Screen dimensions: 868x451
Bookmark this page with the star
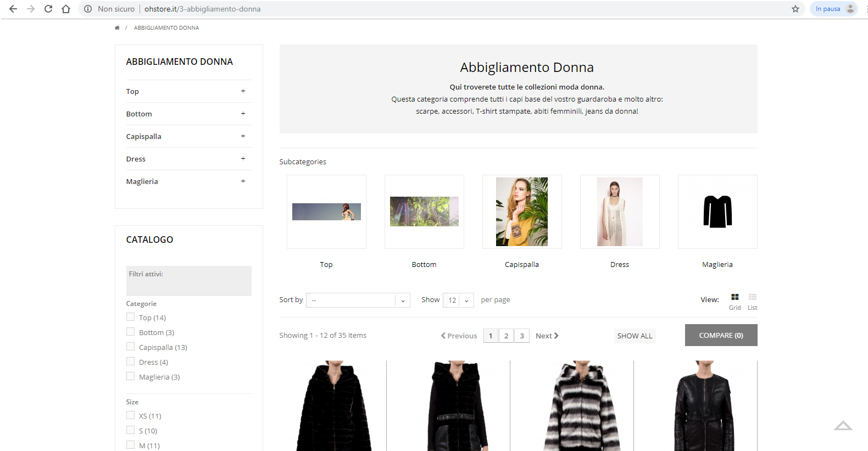(795, 9)
